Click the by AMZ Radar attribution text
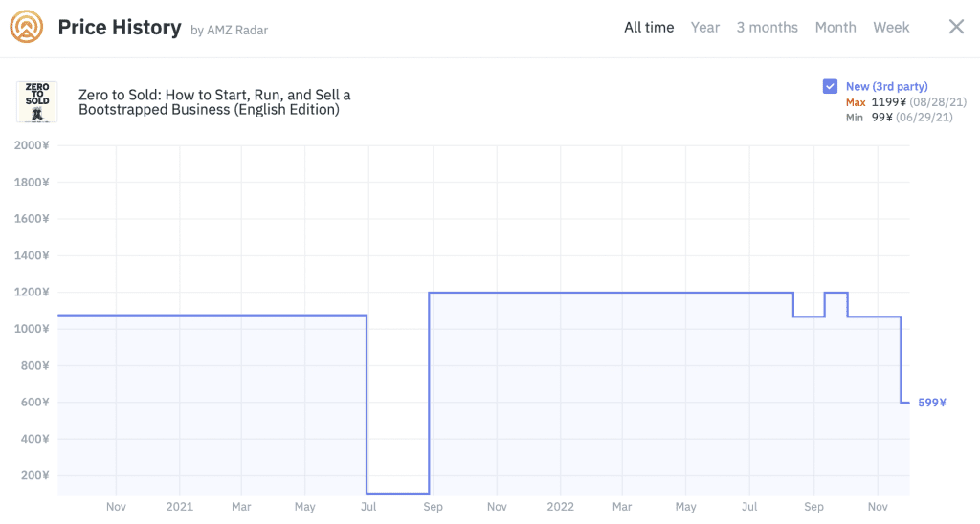This screenshot has width=980, height=524. coord(230,30)
